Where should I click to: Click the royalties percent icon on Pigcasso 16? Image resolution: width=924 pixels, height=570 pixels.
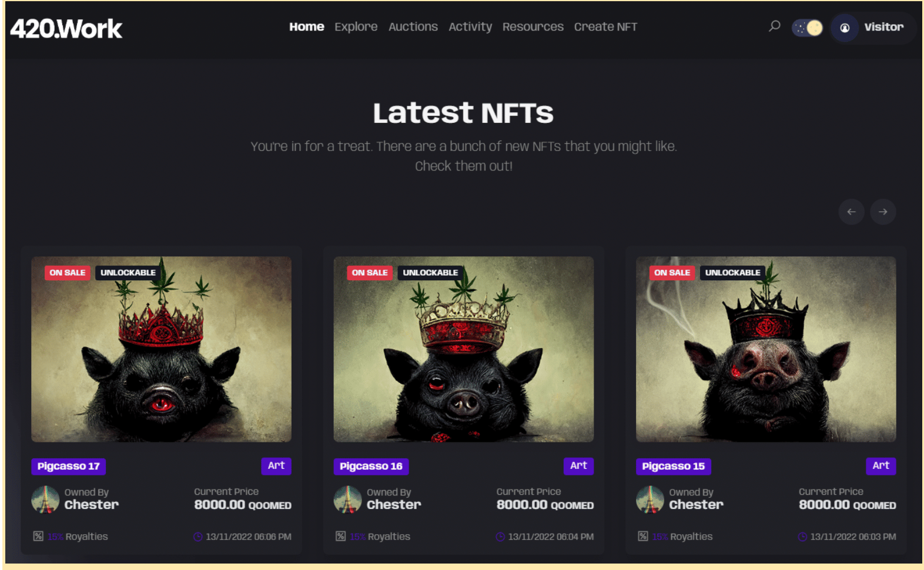point(340,536)
